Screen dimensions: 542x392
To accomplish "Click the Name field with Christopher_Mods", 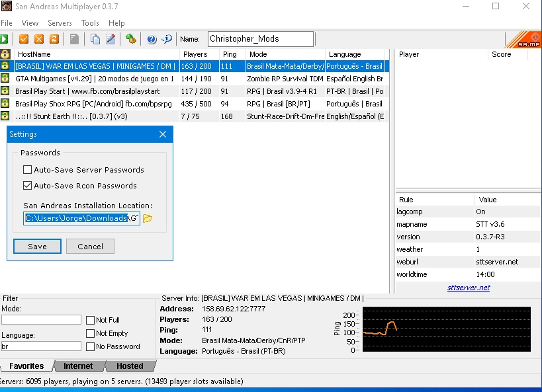I will pyautogui.click(x=261, y=39).
